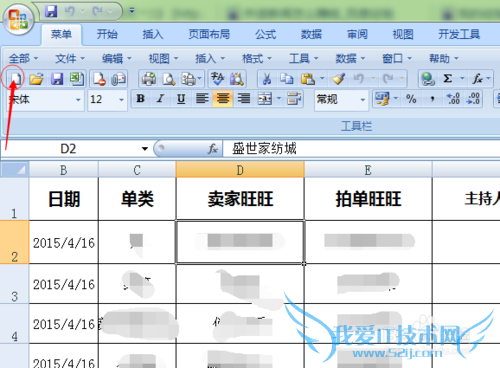Apply Comma Style format

click(432, 99)
